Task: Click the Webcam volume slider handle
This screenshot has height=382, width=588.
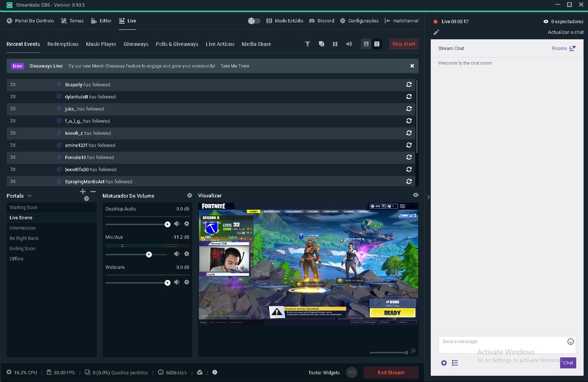Action: point(168,283)
